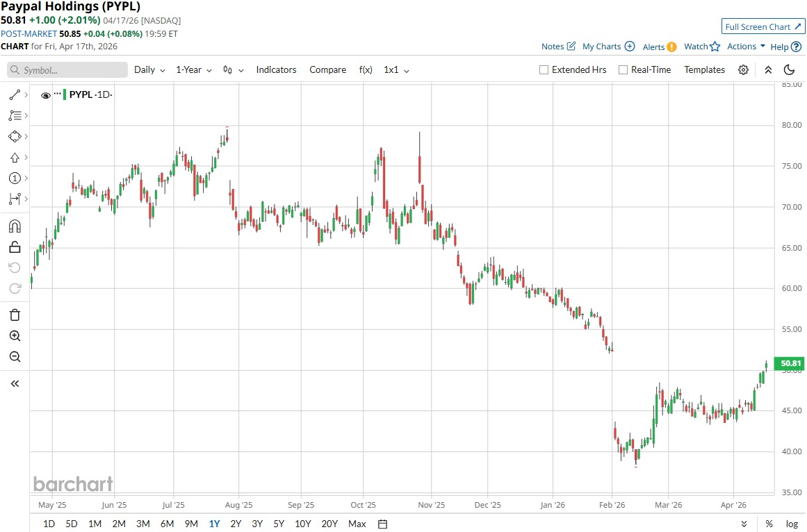Collapse the chart toolbar with double chevron
807x532 pixels.
tap(768, 70)
